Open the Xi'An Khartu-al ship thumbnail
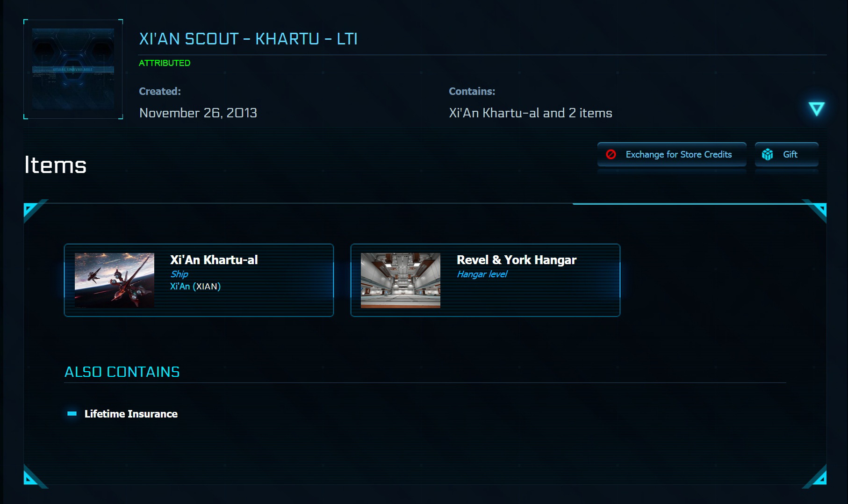848x504 pixels. click(115, 280)
